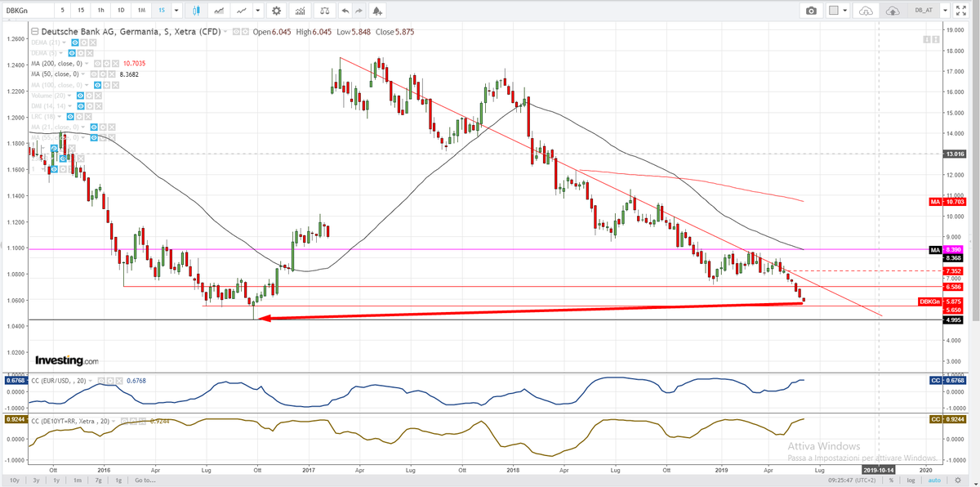The height and width of the screenshot is (487, 980).
Task: Open settings gear for Volume (20)
Action: (89, 96)
